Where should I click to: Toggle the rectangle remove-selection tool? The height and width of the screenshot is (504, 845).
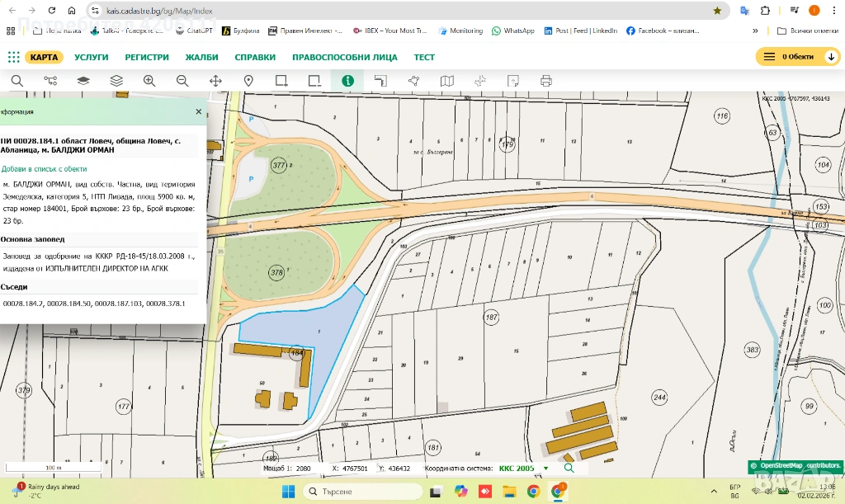(314, 81)
